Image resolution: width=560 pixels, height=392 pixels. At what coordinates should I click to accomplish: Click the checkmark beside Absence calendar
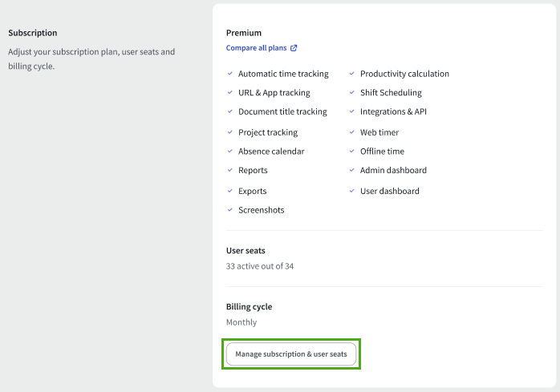click(230, 152)
